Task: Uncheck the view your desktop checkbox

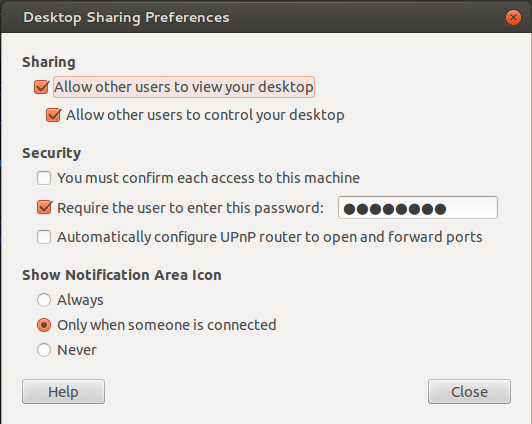Action: click(x=41, y=87)
